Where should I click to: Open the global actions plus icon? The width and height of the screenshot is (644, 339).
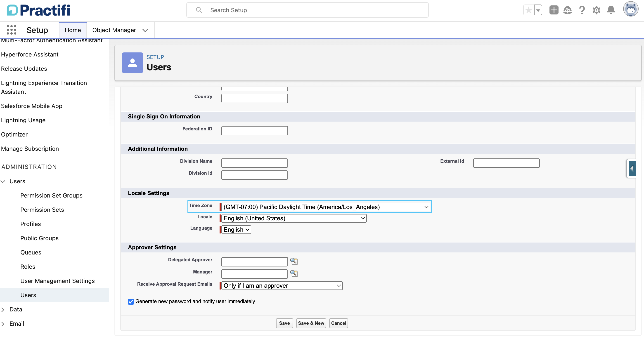[x=554, y=10]
